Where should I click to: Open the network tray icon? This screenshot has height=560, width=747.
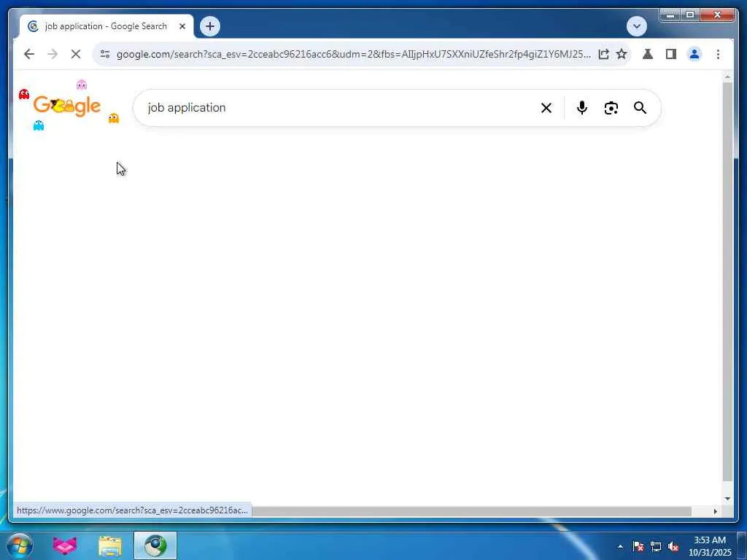(656, 546)
